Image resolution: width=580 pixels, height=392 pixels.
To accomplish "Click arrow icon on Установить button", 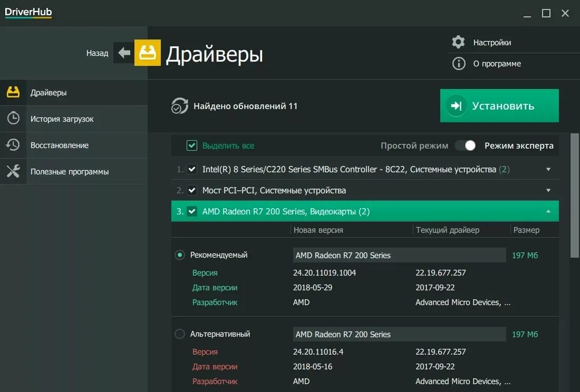I will [456, 106].
